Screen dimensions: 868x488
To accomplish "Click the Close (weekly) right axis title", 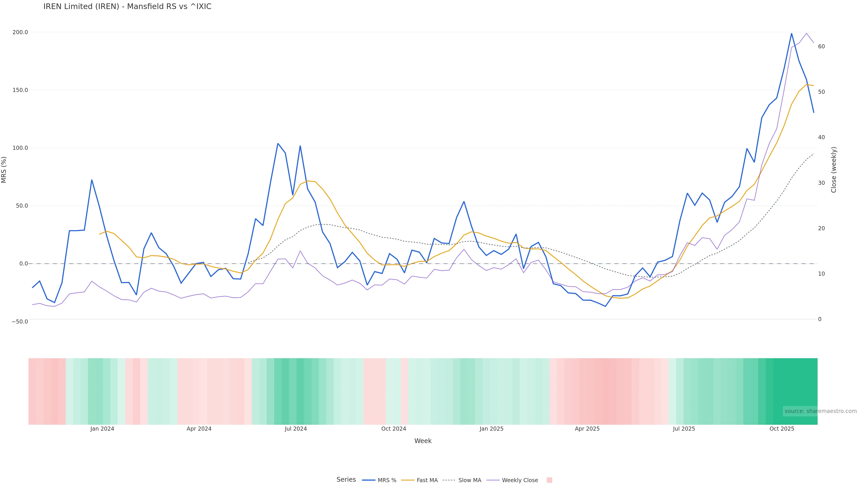I will (834, 169).
